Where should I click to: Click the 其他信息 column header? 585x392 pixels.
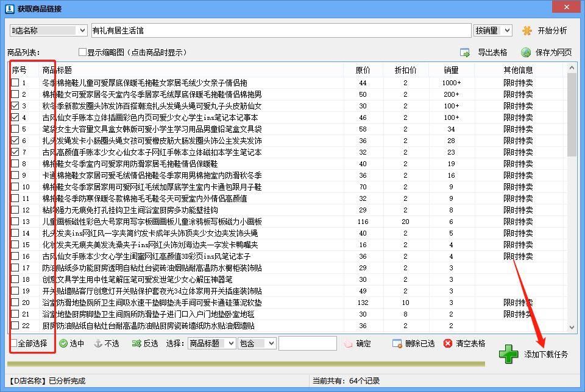coord(518,70)
